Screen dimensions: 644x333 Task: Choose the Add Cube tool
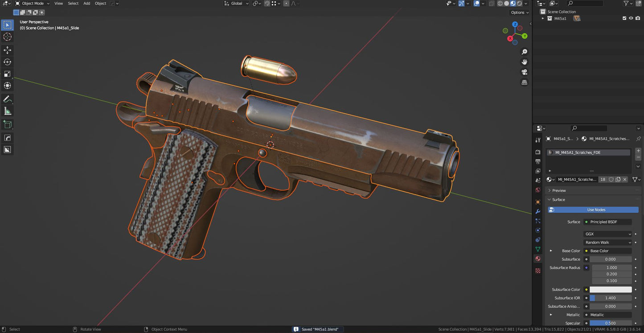coord(8,124)
